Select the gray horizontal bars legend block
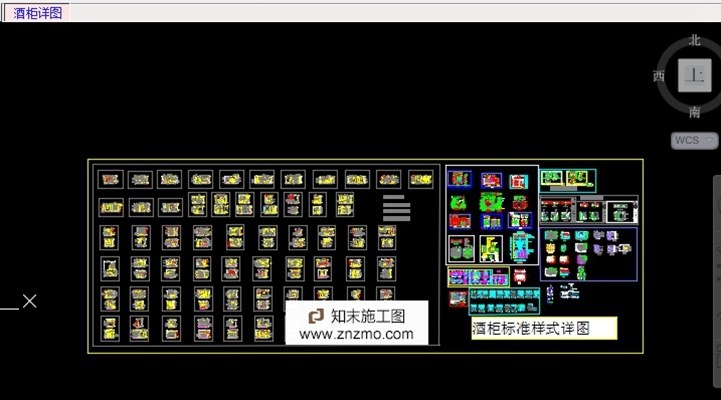 click(396, 208)
